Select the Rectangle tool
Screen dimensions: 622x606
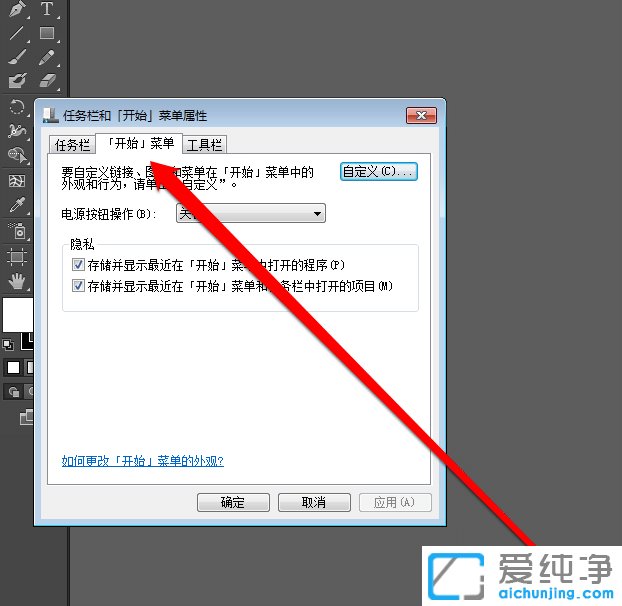tap(47, 33)
